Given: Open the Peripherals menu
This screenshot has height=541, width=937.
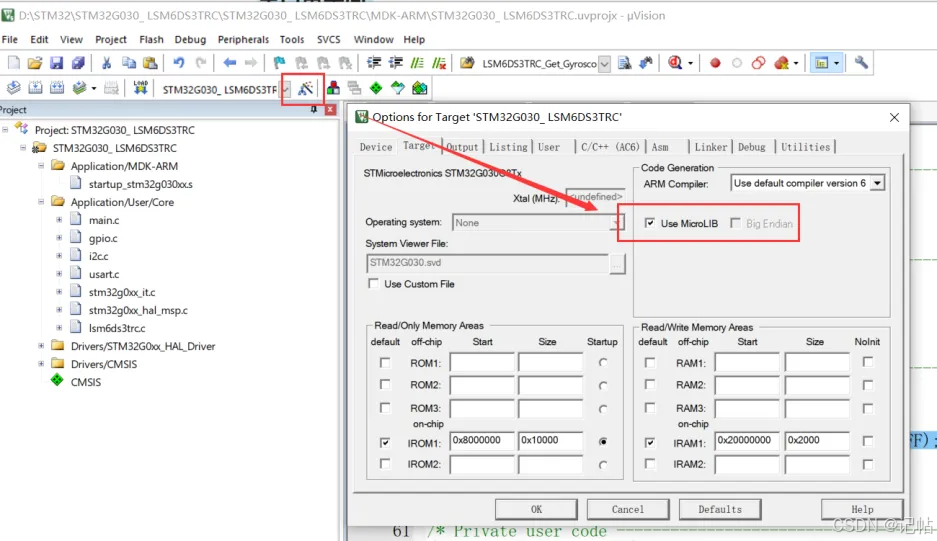Looking at the screenshot, I should click(x=242, y=39).
